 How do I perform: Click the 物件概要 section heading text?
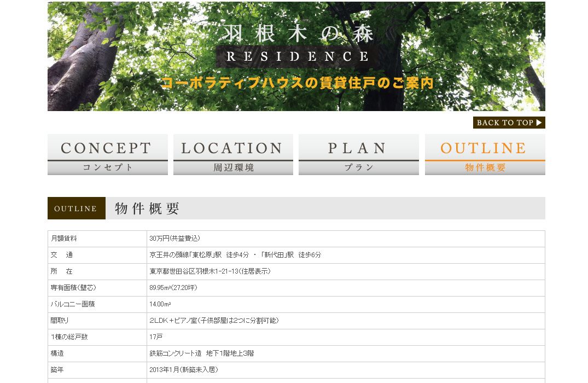point(147,208)
